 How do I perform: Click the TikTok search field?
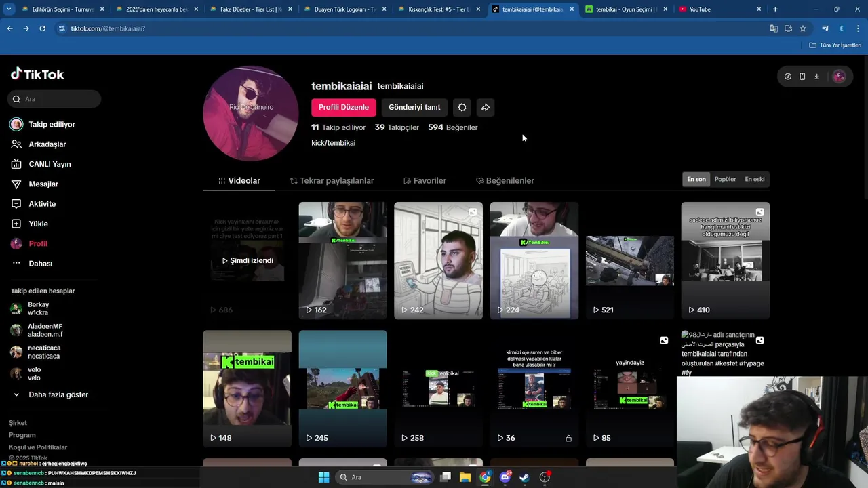(x=55, y=99)
